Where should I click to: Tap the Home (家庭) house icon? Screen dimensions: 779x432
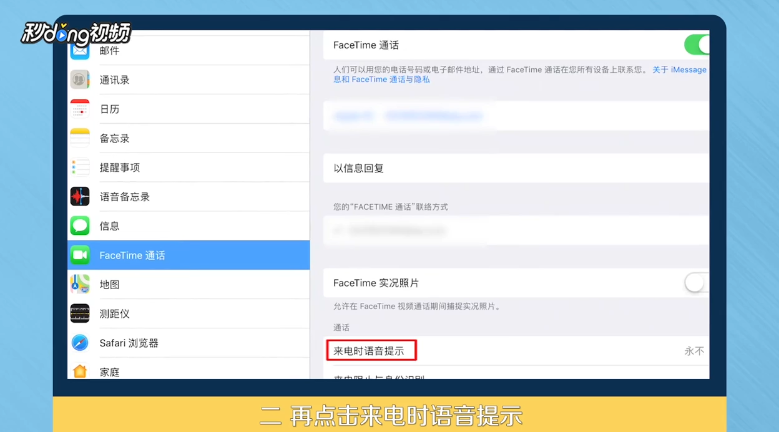(x=79, y=371)
